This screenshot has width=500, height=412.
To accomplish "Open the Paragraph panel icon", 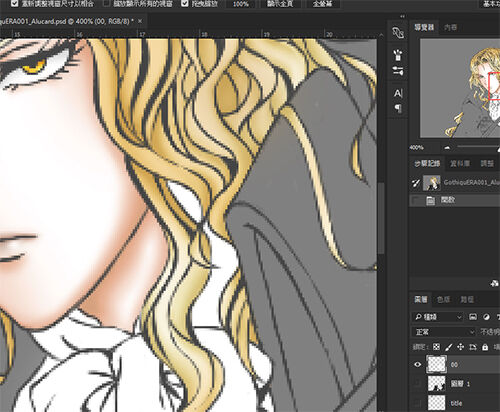I will click(x=398, y=108).
